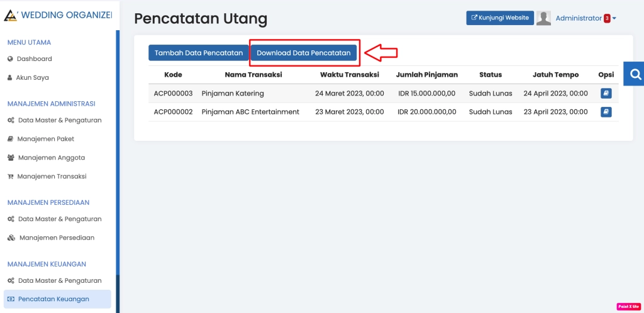Open Manajemen Transaksi menu item
This screenshot has width=644, height=313.
click(52, 177)
